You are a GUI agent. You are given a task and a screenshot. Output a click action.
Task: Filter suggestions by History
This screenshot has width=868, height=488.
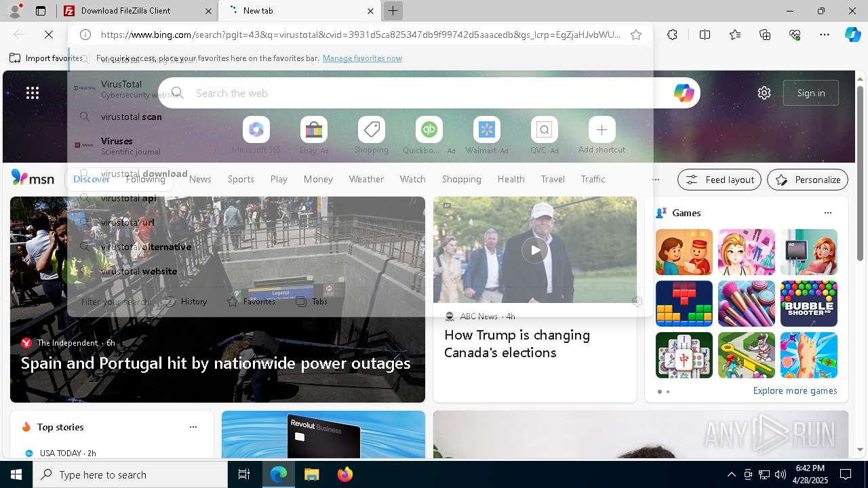point(186,302)
